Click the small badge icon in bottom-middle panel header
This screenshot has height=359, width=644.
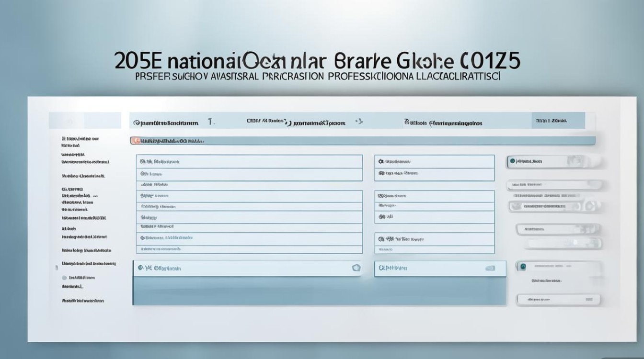489,269
